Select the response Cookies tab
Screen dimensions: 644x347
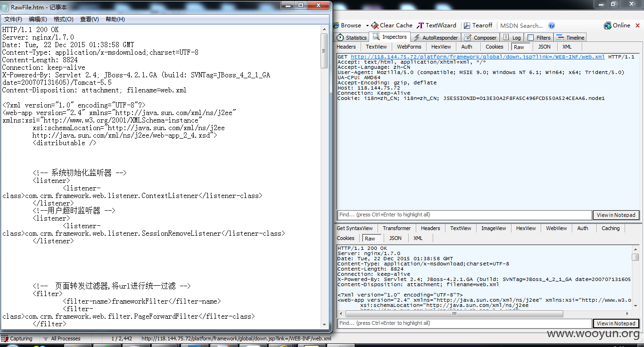pos(346,238)
